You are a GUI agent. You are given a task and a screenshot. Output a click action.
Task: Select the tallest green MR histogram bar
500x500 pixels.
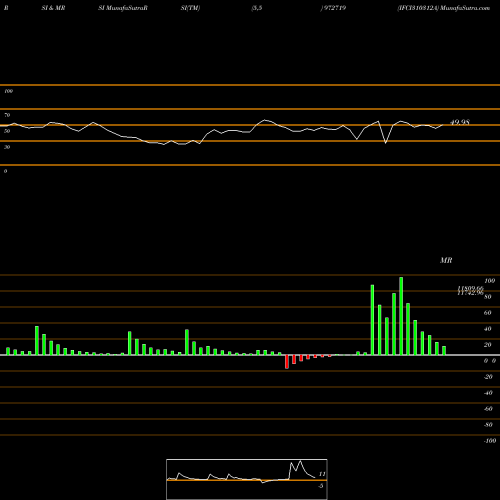pos(401,316)
